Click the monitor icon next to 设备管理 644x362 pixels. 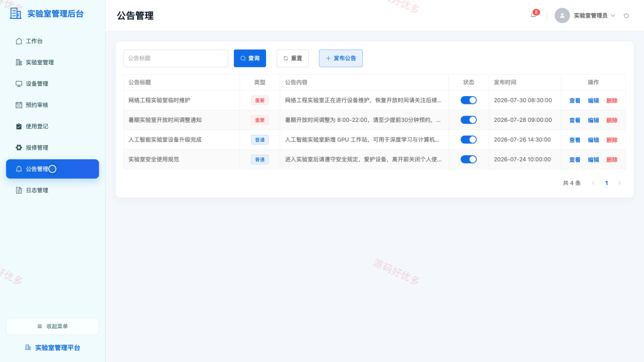coord(19,84)
